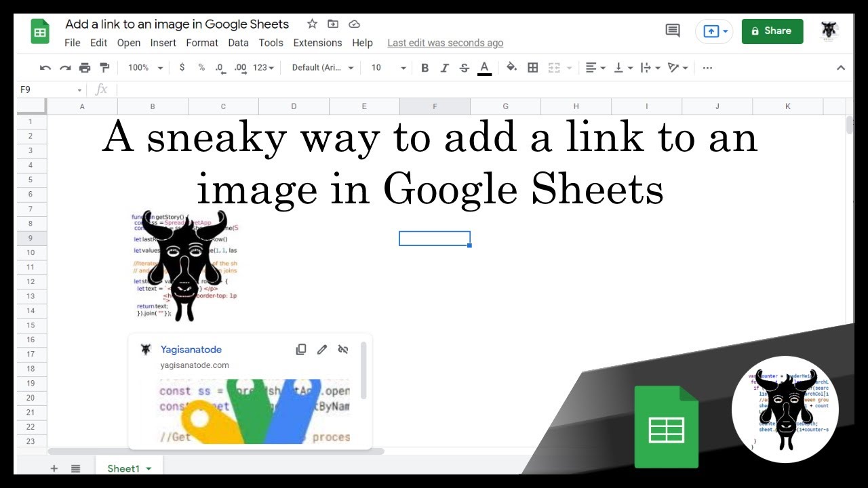Open the Default font dropdown

tap(323, 68)
